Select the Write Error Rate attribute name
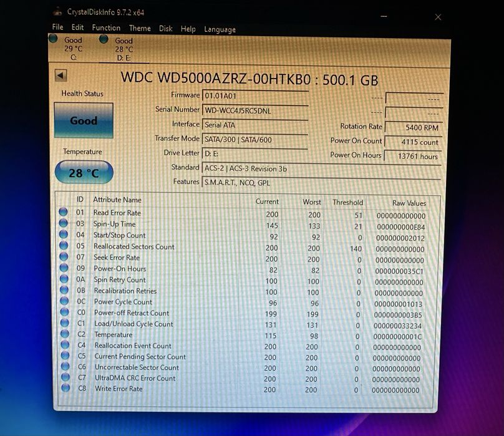 tap(119, 389)
